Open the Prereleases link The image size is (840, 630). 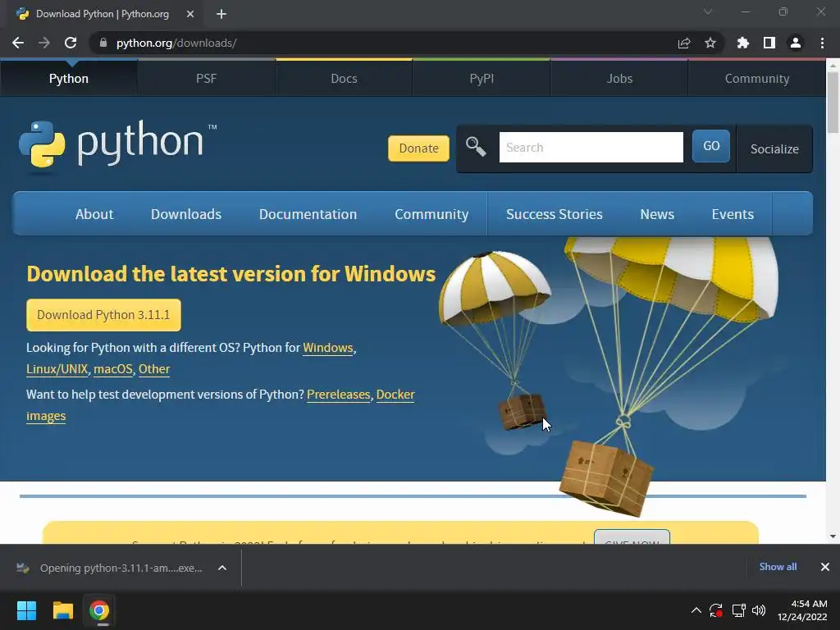(338, 395)
